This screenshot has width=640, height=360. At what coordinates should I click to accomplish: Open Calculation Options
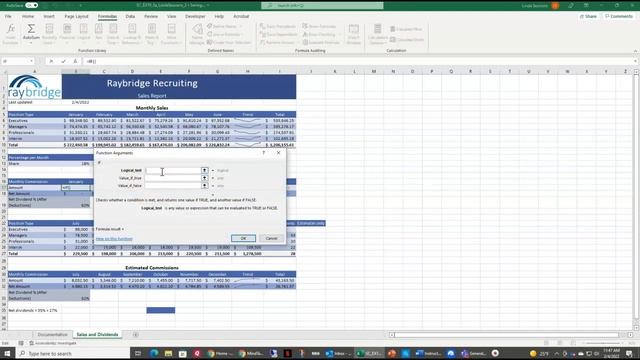tap(378, 33)
